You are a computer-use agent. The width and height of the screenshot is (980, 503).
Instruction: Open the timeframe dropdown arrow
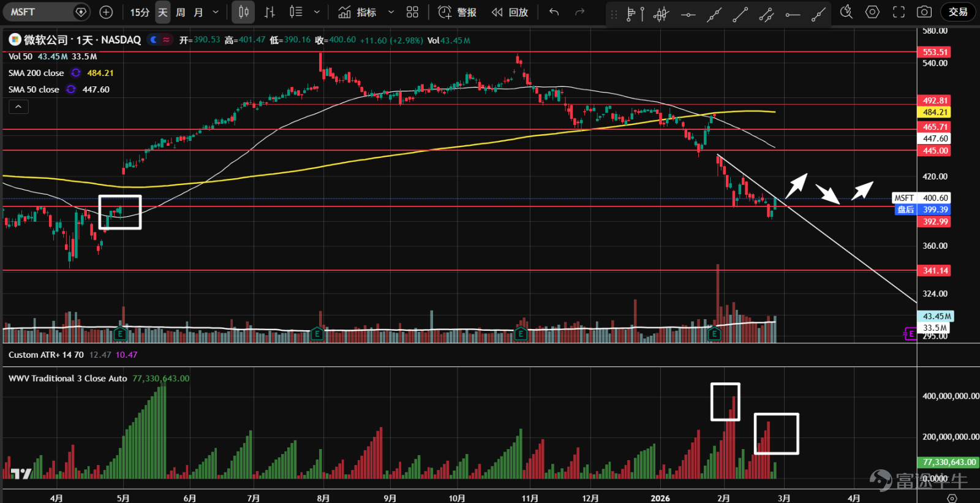[x=216, y=12]
